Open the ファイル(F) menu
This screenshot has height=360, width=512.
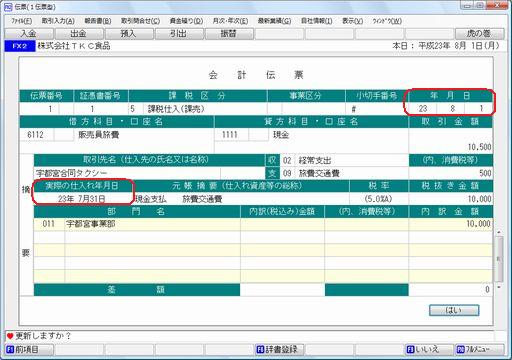coord(21,21)
